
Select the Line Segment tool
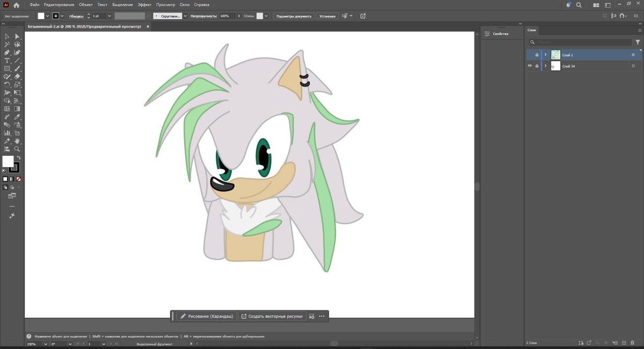17,61
